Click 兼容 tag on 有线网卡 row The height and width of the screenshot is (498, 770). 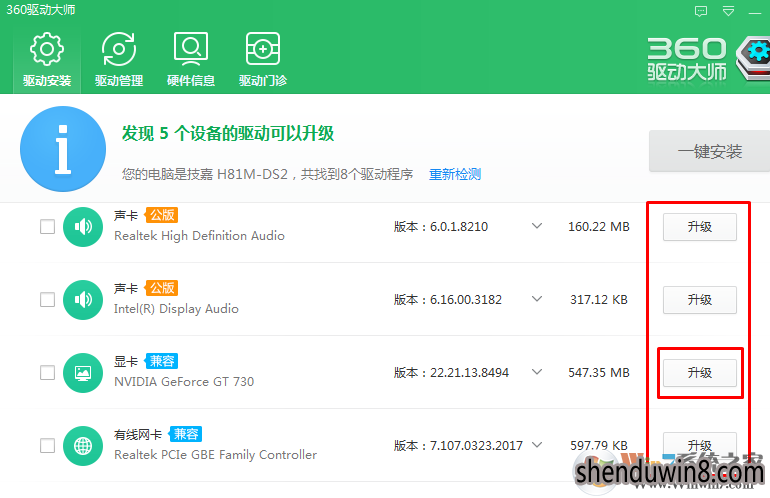pos(186,434)
